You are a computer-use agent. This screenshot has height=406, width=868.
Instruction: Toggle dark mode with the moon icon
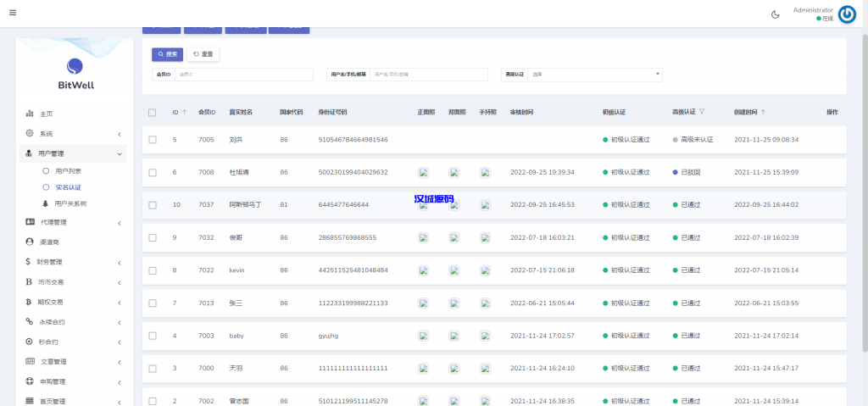[775, 14]
